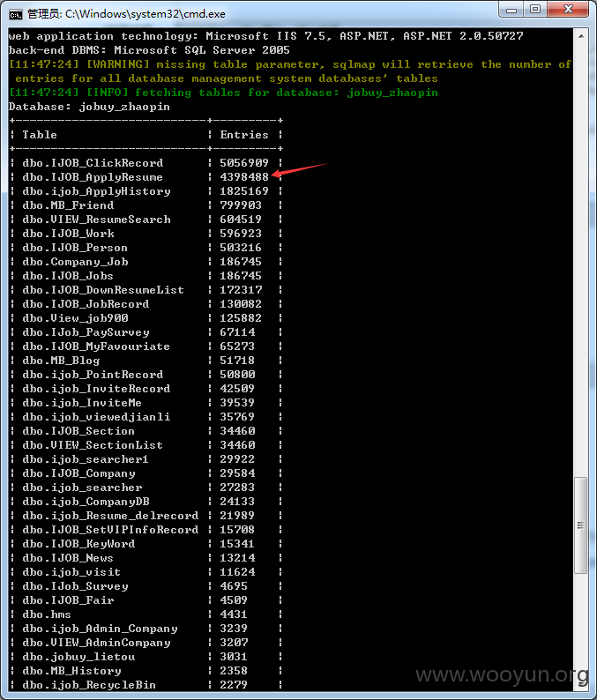Click the text 'dbo.ijob_InviteMe'
The image size is (597, 700).
pos(82,403)
